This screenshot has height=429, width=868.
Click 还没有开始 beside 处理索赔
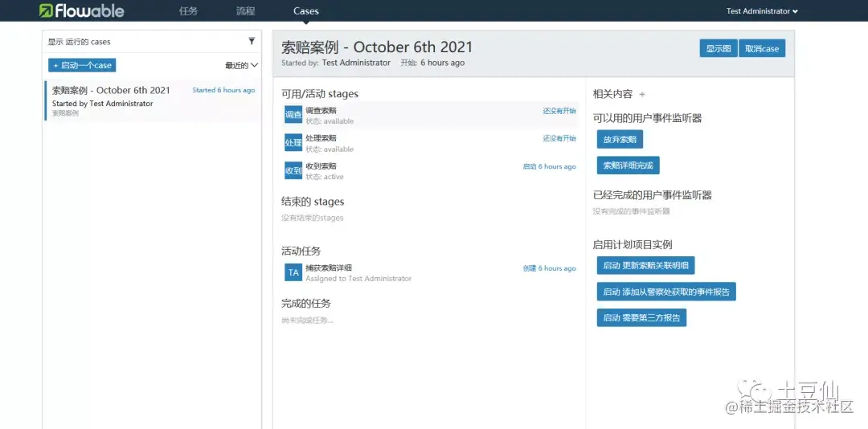pos(559,138)
